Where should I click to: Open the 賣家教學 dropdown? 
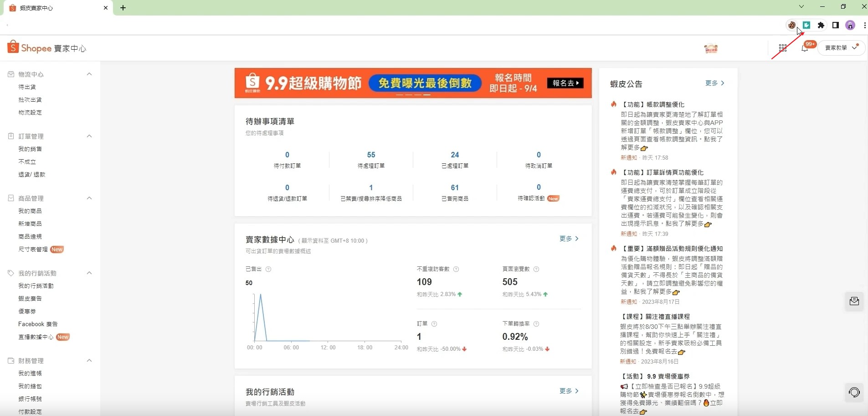pos(842,47)
